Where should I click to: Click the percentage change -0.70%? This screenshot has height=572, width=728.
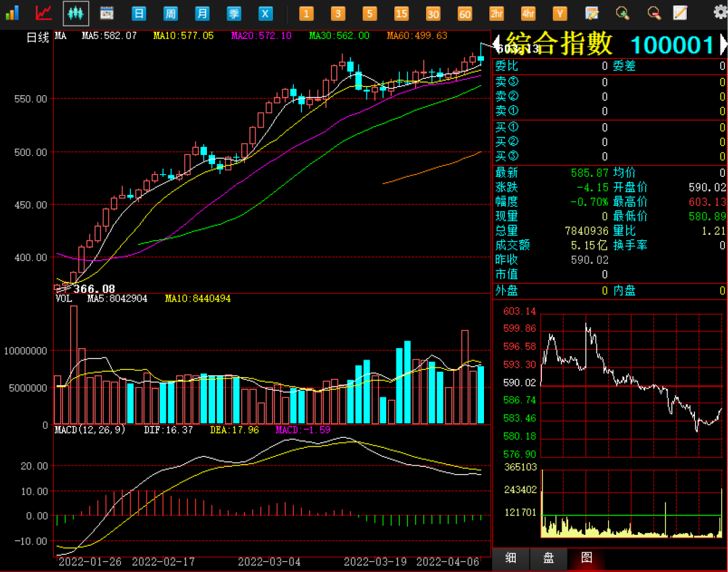click(x=589, y=202)
